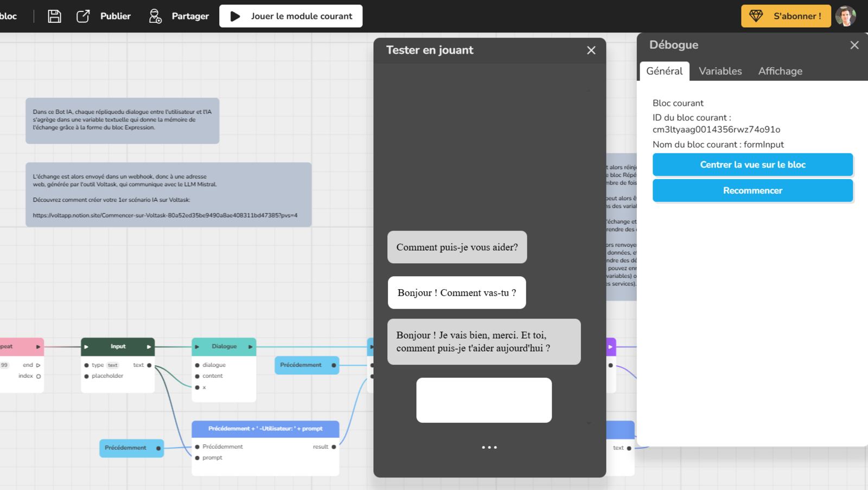Click the pink repeat node's flow arrow

click(38, 347)
